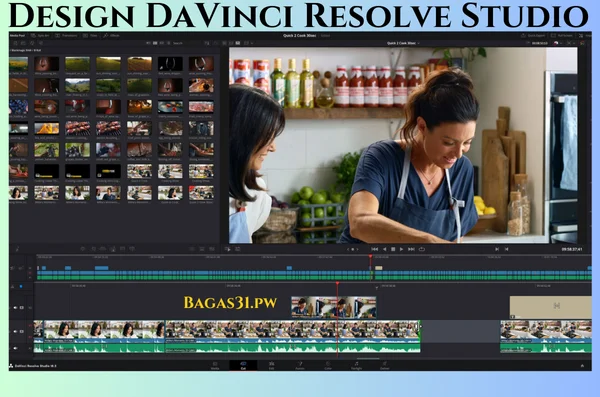Click the Ripple Overwrite icon
Screen dimensions: 600x397
pos(103,249)
